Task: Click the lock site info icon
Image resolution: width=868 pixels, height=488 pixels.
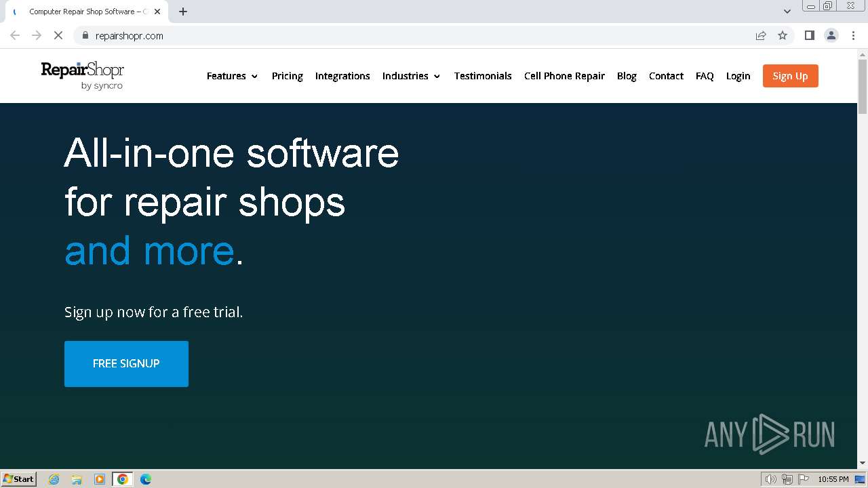Action: [x=85, y=35]
